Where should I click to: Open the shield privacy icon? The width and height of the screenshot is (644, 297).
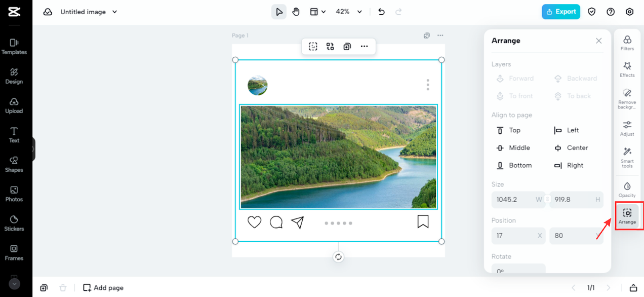coord(592,12)
